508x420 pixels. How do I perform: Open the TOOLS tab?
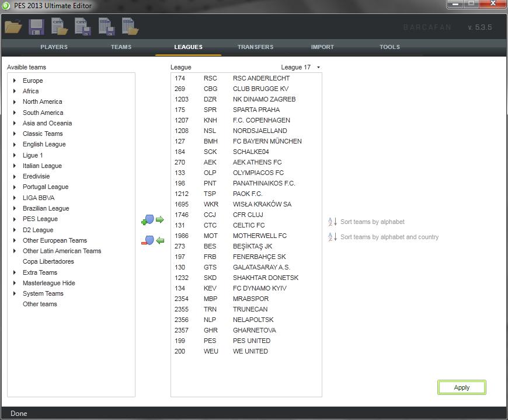click(x=389, y=47)
